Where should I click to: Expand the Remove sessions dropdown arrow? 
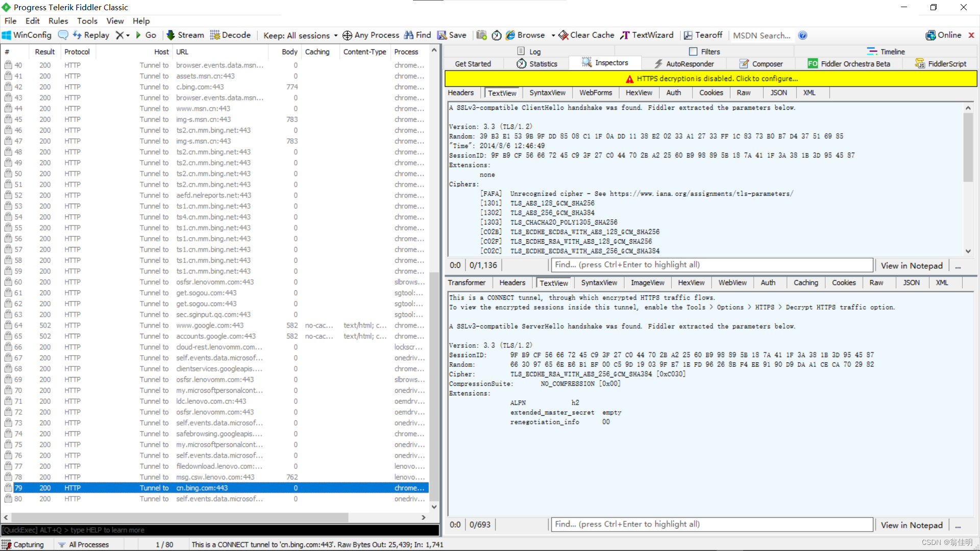pyautogui.click(x=128, y=35)
